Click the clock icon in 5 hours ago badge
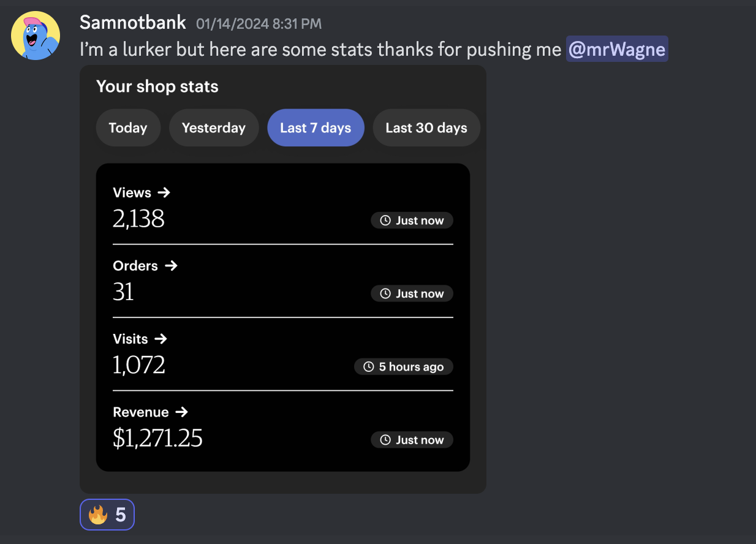The image size is (756, 544). [x=369, y=367]
